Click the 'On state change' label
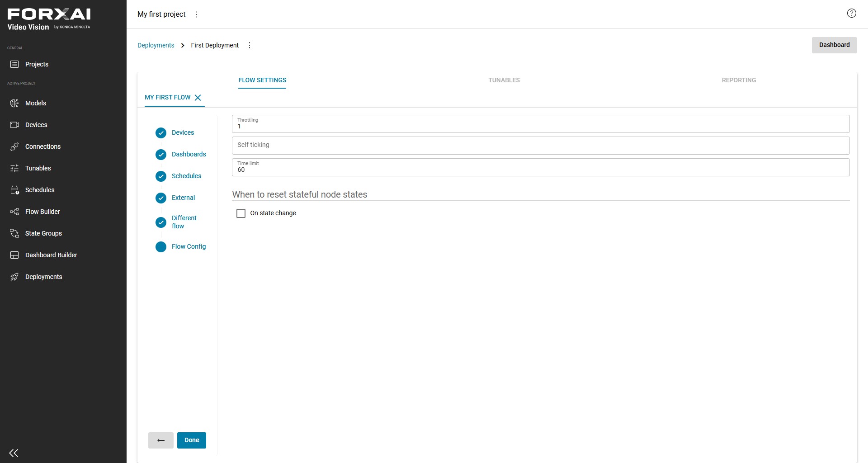This screenshot has height=463, width=868. (x=273, y=213)
